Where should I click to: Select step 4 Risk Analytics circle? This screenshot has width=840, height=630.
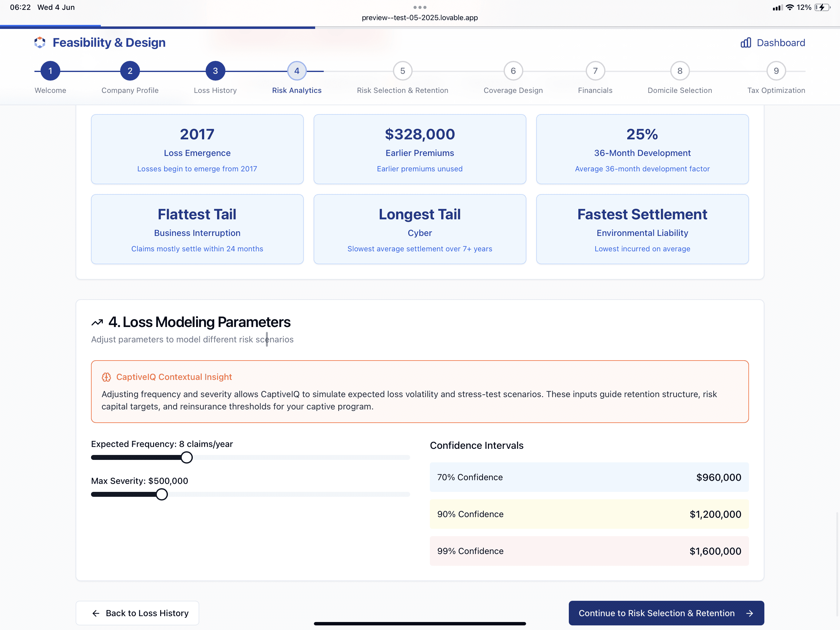[297, 71]
